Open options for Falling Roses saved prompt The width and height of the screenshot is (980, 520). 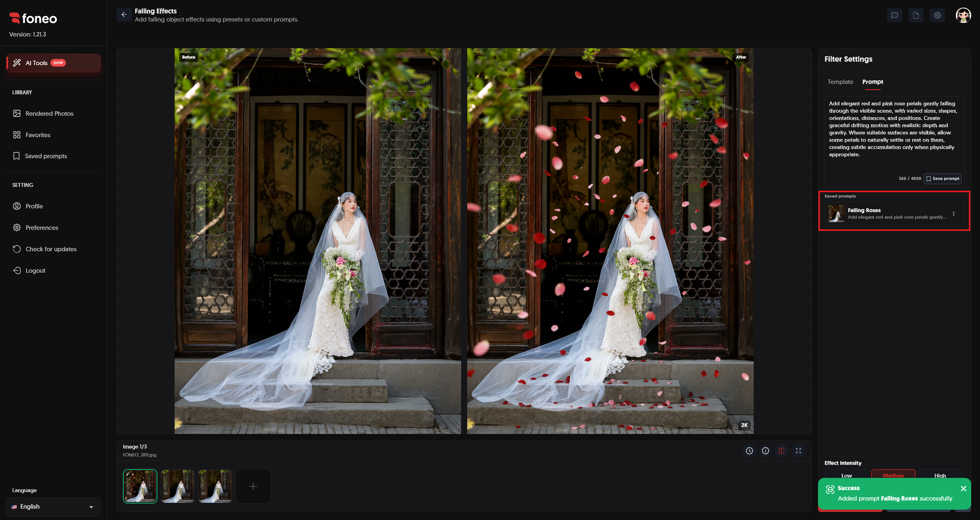(953, 214)
